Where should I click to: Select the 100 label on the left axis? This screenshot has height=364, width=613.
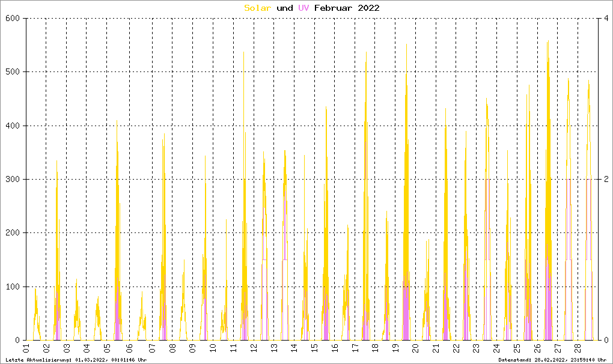[x=13, y=287]
